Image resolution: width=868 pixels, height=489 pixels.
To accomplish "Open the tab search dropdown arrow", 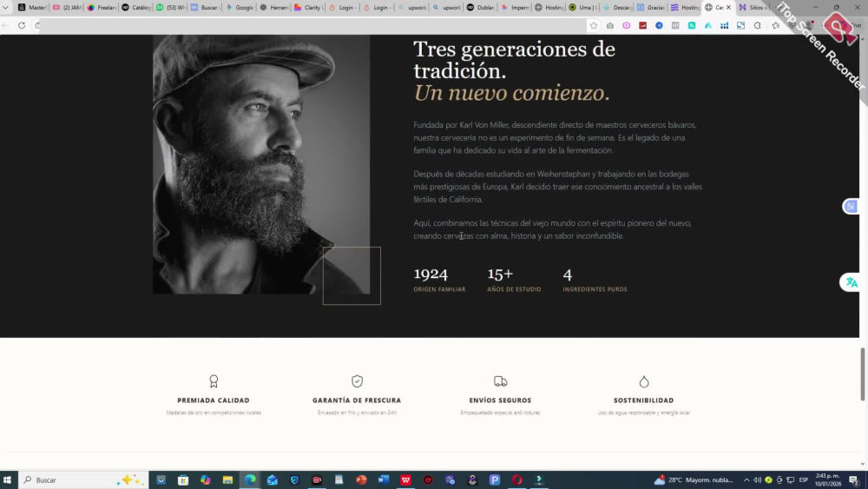I will (5, 7).
